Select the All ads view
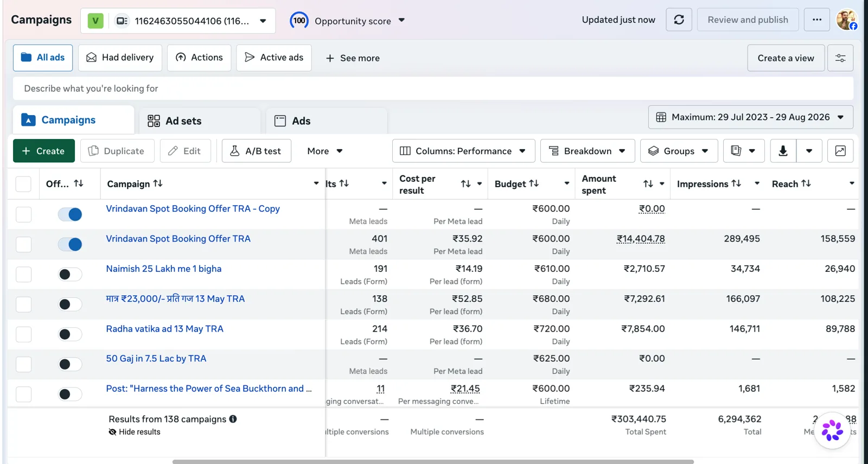 [x=43, y=58]
